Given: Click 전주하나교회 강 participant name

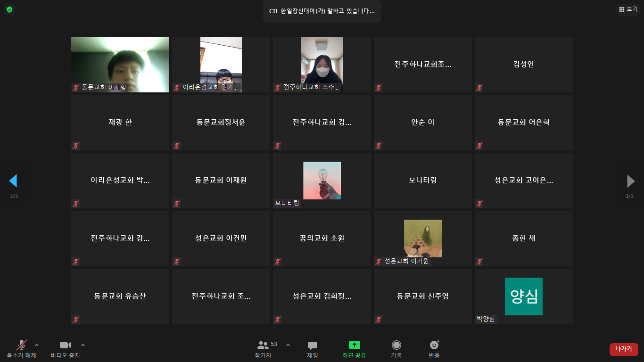Looking at the screenshot, I should 120,238.
